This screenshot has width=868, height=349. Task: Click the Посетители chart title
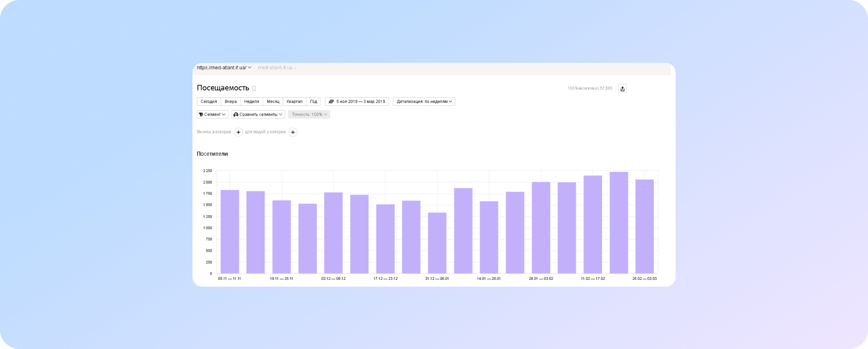pos(212,154)
